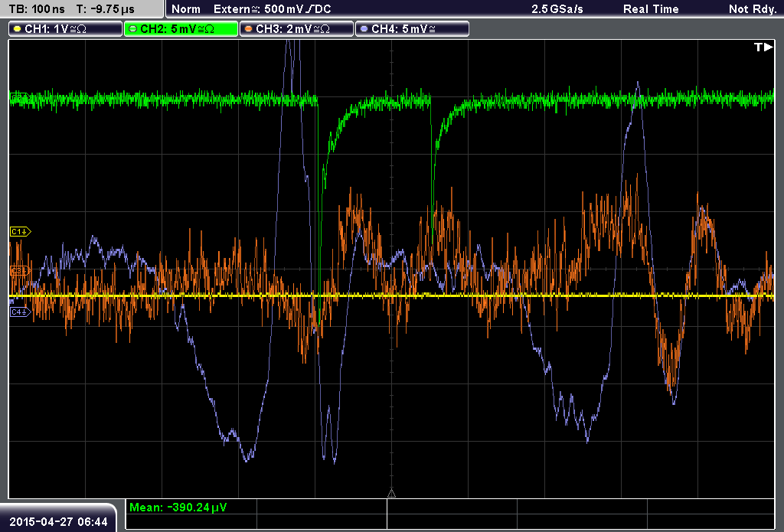Image resolution: width=784 pixels, height=532 pixels.
Task: Click the trigger level T marker
Action: pyautogui.click(x=763, y=47)
